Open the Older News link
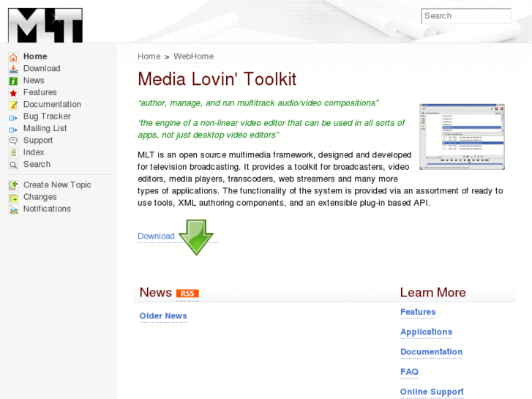Viewport: 532px width, 399px height. (163, 316)
